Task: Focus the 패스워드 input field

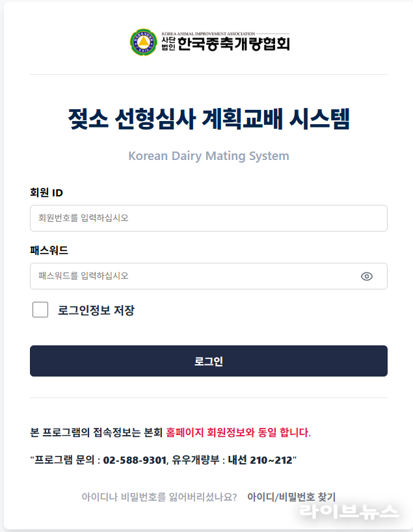Action: click(195, 276)
